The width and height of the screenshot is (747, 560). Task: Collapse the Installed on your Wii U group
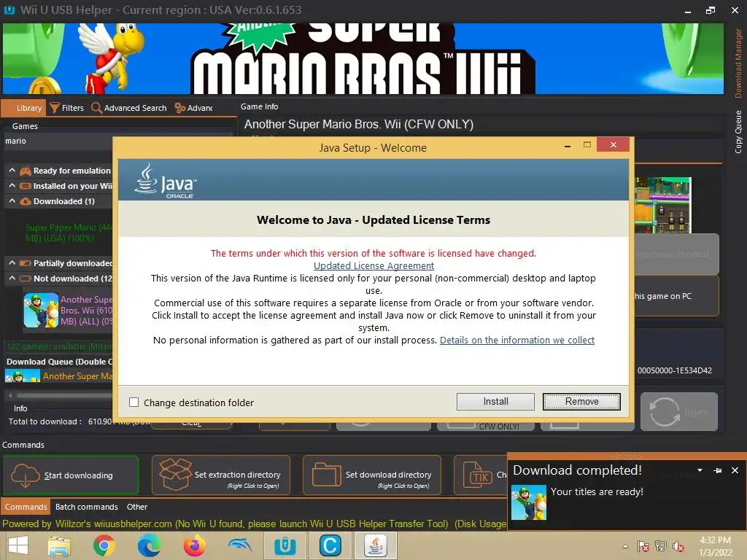[x=12, y=186]
